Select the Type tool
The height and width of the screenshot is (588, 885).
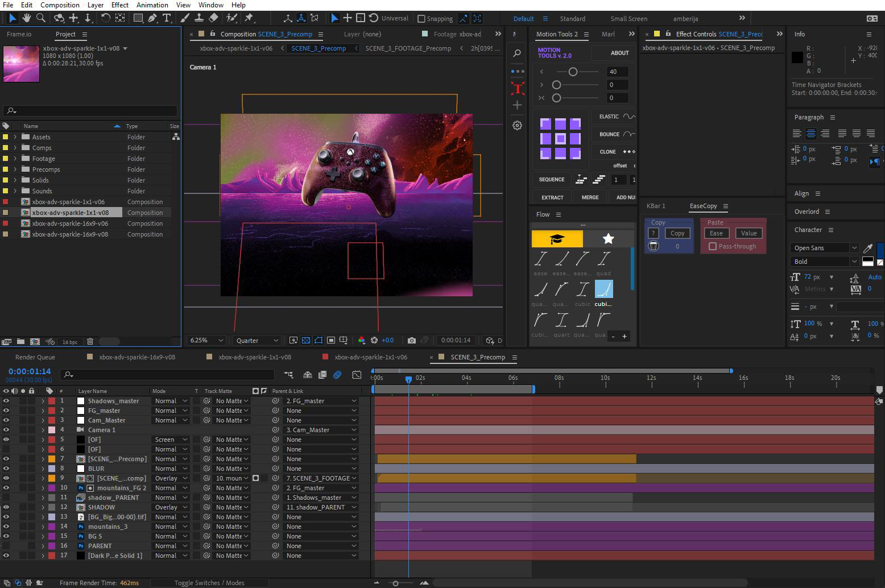[x=167, y=18]
